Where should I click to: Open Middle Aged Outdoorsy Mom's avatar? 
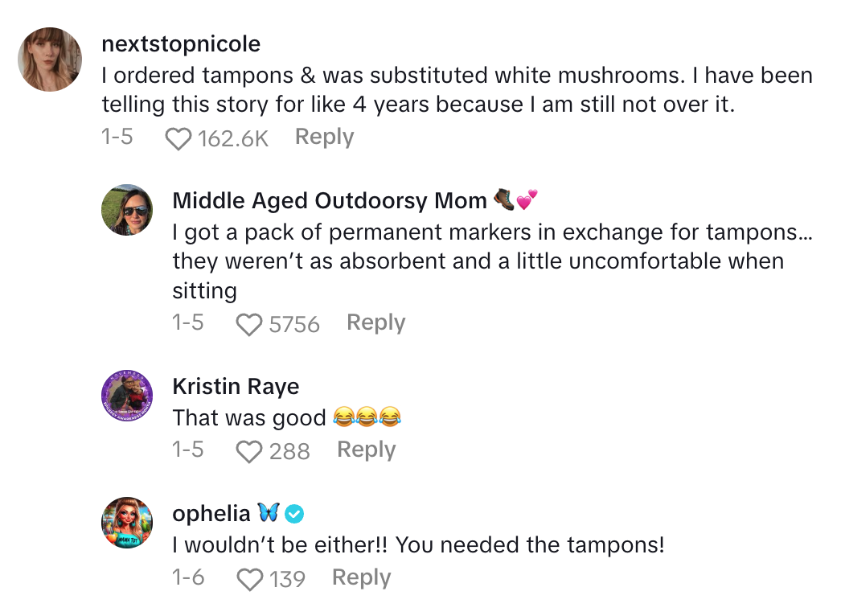(127, 210)
